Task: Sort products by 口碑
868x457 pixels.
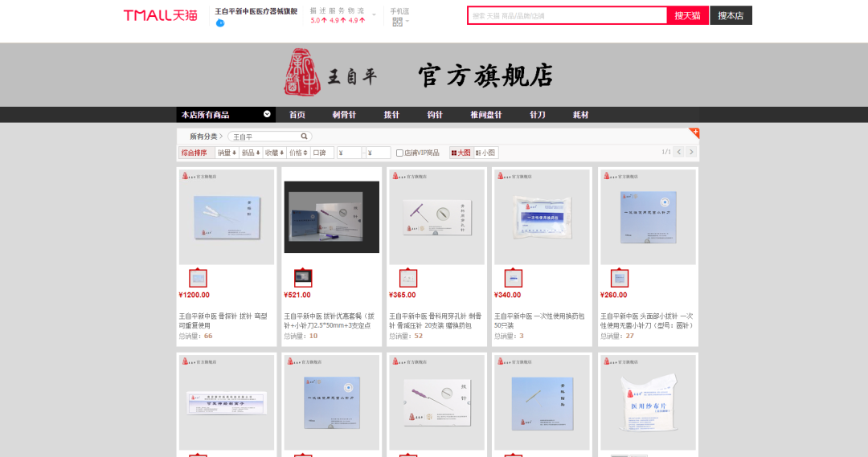Action: tap(322, 153)
